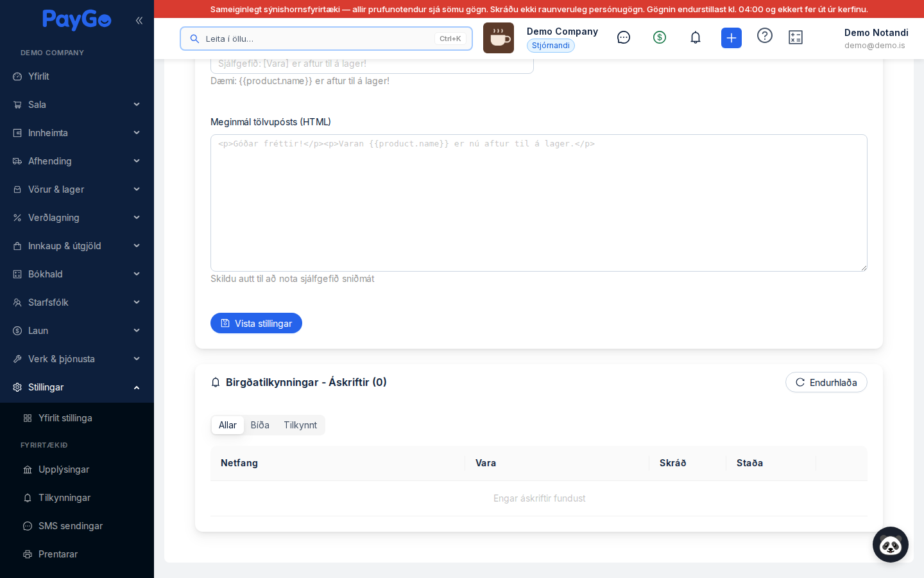Expand the Vörur & lager menu
The image size is (924, 578).
tap(77, 189)
